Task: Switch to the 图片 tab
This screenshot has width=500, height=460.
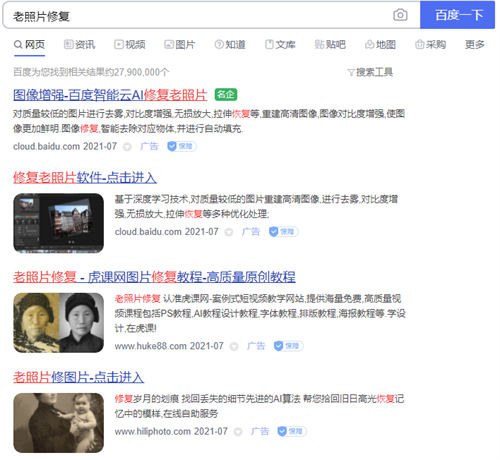Action: pos(179,44)
